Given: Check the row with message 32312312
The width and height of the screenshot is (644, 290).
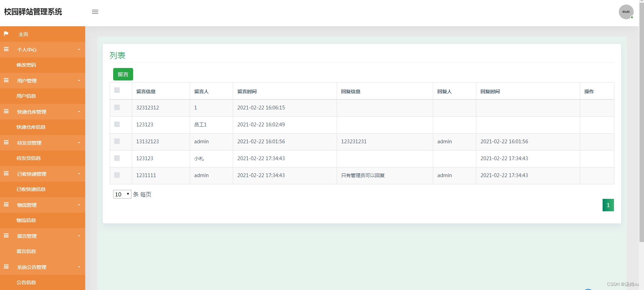Looking at the screenshot, I should click(x=117, y=107).
